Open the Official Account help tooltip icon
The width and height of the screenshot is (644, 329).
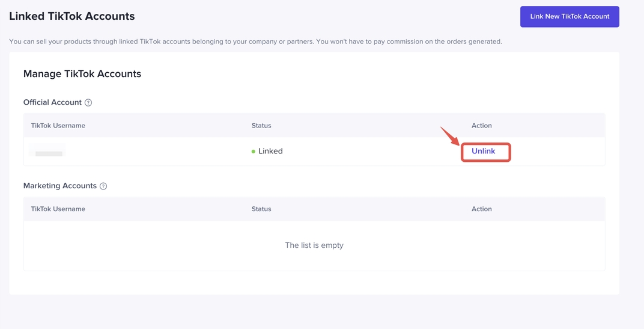[88, 103]
